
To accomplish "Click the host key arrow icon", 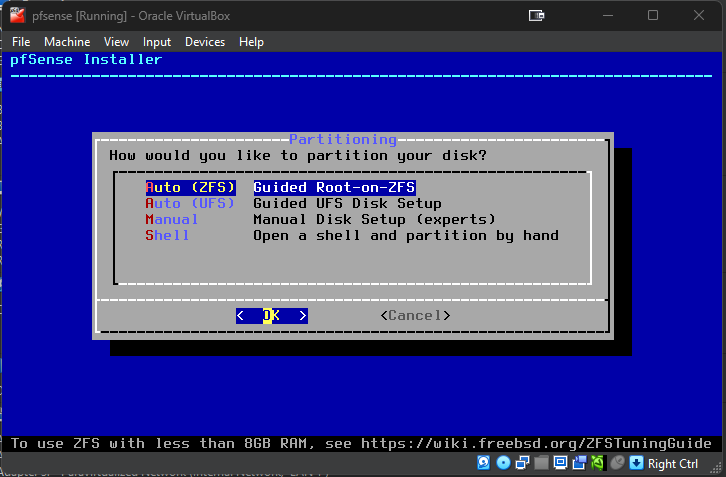I will coord(636,463).
